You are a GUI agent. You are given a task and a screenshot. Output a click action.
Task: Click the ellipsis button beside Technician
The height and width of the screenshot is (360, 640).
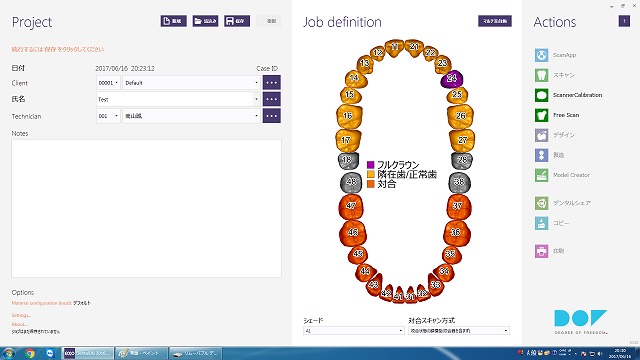click(271, 116)
